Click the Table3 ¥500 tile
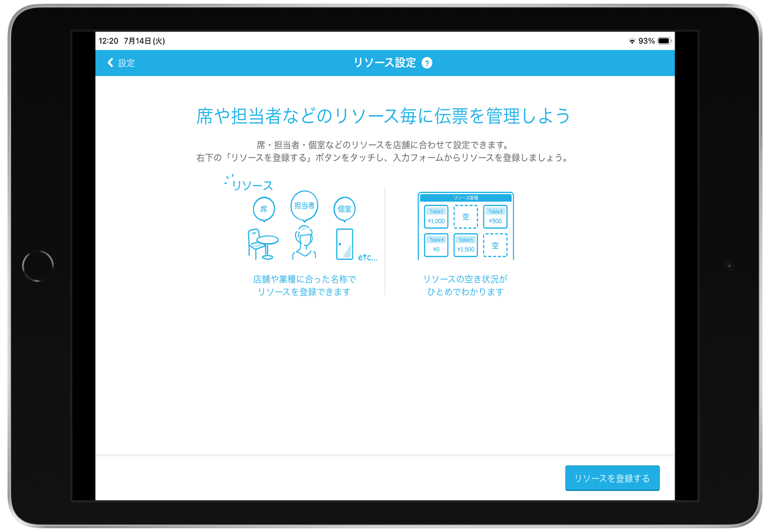The width and height of the screenshot is (770, 532). click(x=495, y=217)
